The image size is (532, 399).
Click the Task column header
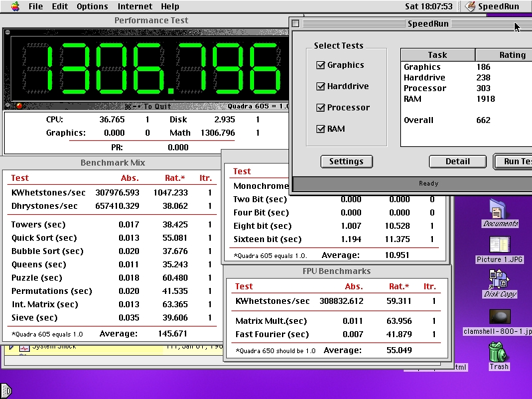(438, 55)
